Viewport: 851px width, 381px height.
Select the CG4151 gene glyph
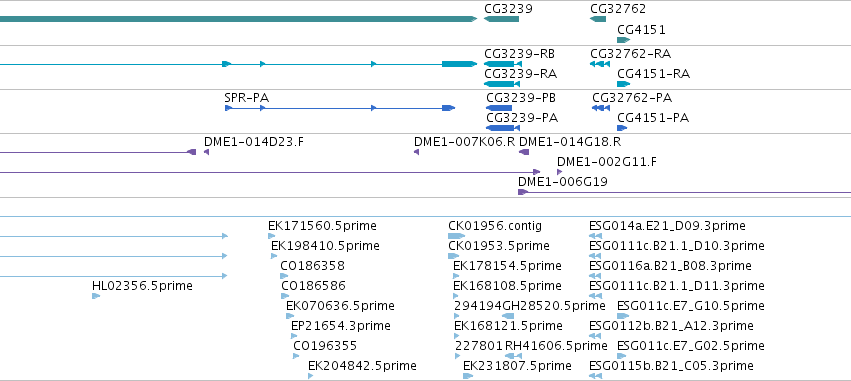click(x=623, y=40)
